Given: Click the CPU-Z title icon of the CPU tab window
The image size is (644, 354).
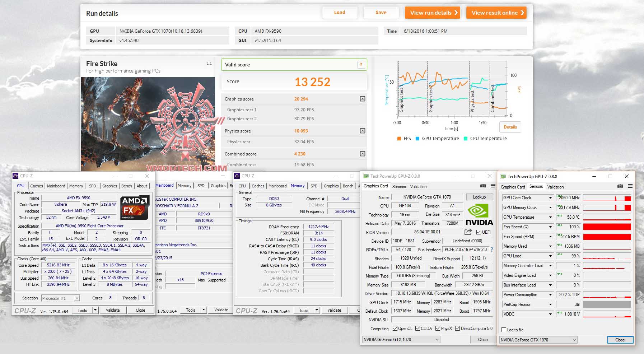Looking at the screenshot, I should point(15,176).
